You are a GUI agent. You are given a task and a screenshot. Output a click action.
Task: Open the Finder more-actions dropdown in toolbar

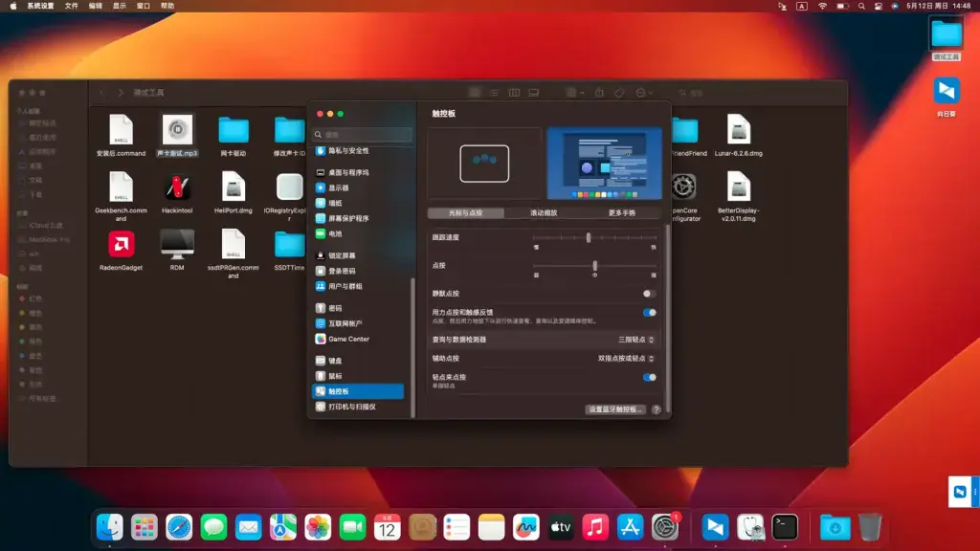click(x=644, y=93)
